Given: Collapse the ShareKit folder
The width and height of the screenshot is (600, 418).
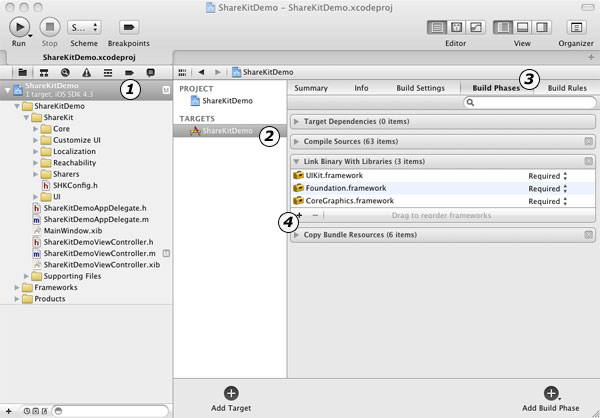Looking at the screenshot, I should coord(26,118).
